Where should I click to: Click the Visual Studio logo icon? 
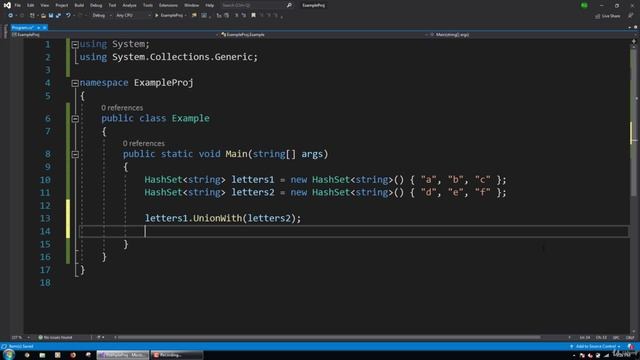click(7, 5)
